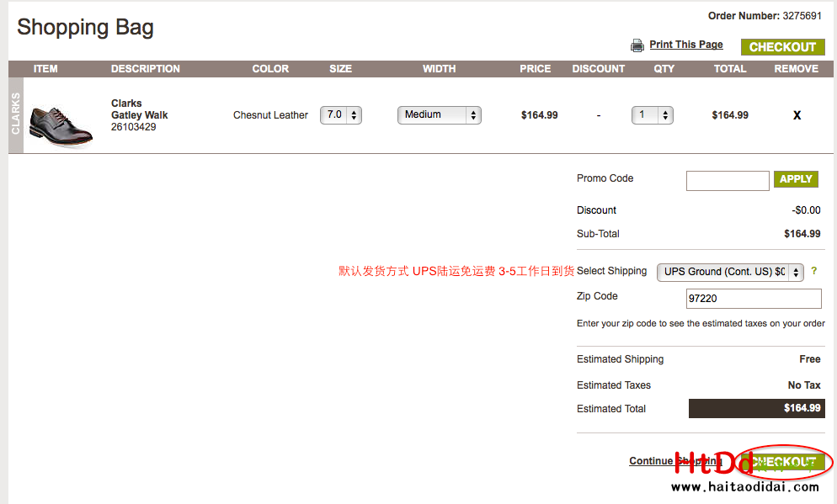The image size is (837, 504).
Task: Click the REMOVE column header
Action: (x=796, y=69)
